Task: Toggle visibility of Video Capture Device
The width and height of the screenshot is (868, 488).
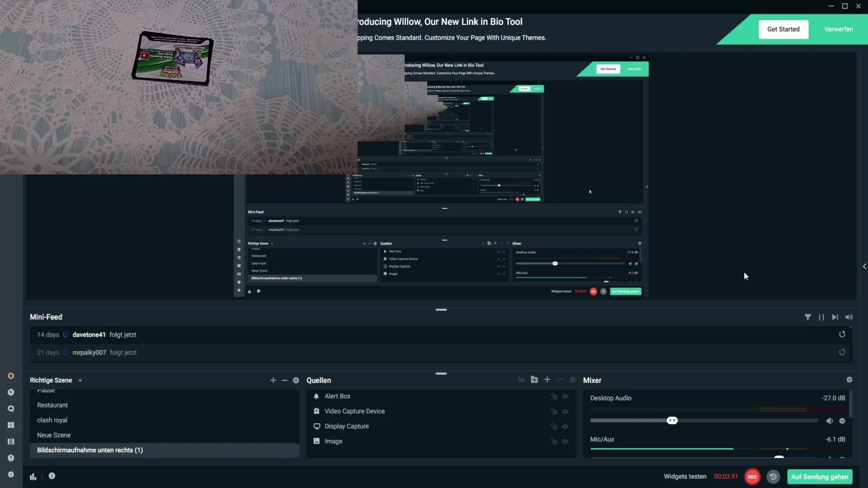Action: pyautogui.click(x=565, y=412)
